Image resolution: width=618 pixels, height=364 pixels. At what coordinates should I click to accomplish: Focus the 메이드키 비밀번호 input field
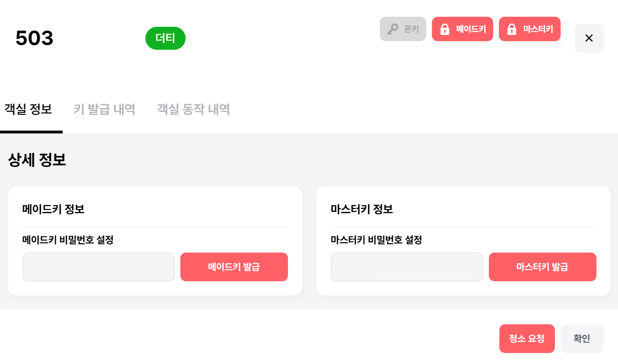tap(99, 267)
